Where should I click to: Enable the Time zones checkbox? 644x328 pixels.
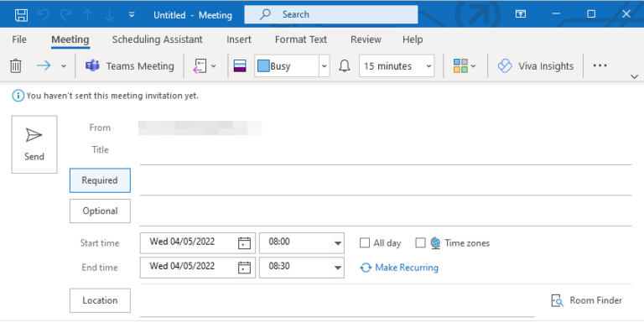click(420, 243)
